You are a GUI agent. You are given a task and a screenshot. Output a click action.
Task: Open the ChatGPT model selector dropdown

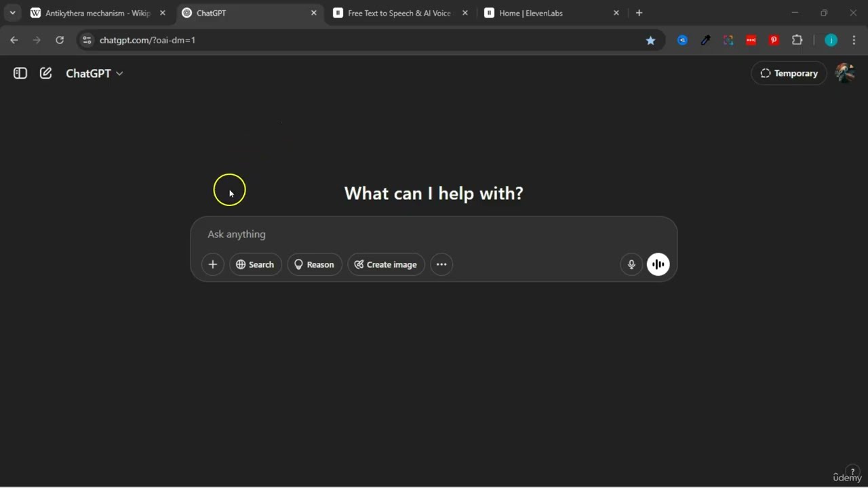coord(94,73)
